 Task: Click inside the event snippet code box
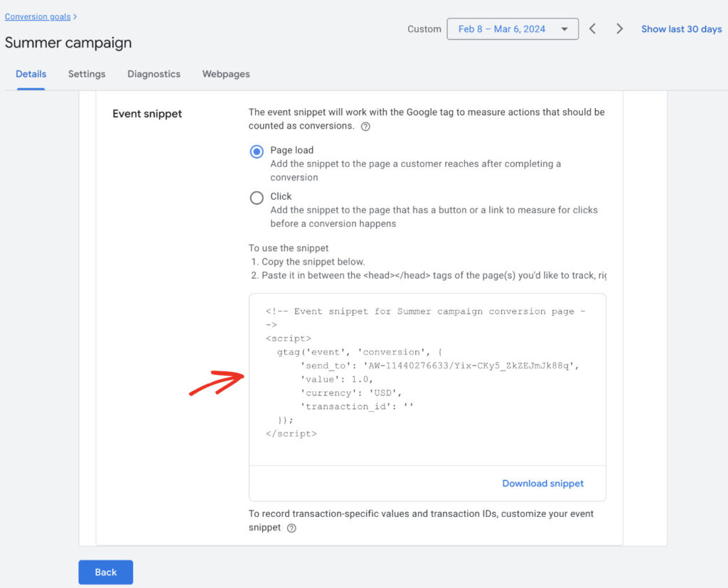click(x=427, y=377)
